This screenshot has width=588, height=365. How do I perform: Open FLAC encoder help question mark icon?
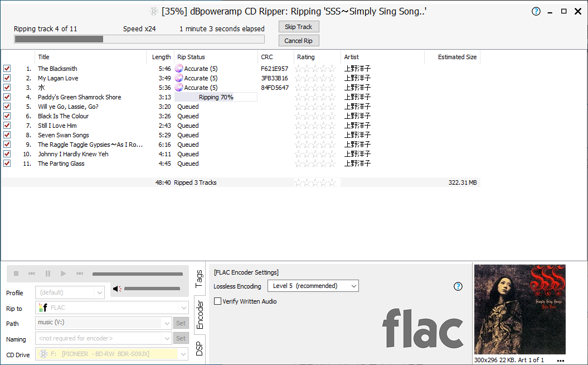point(458,286)
